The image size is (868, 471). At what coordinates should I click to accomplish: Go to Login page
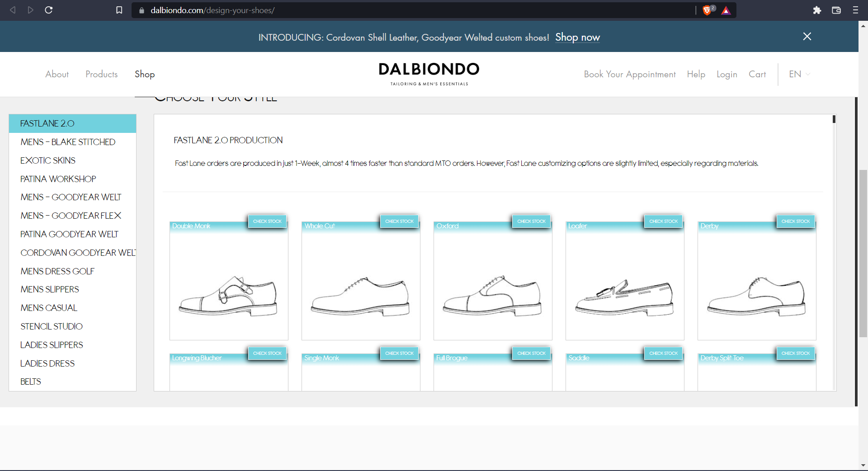point(726,74)
